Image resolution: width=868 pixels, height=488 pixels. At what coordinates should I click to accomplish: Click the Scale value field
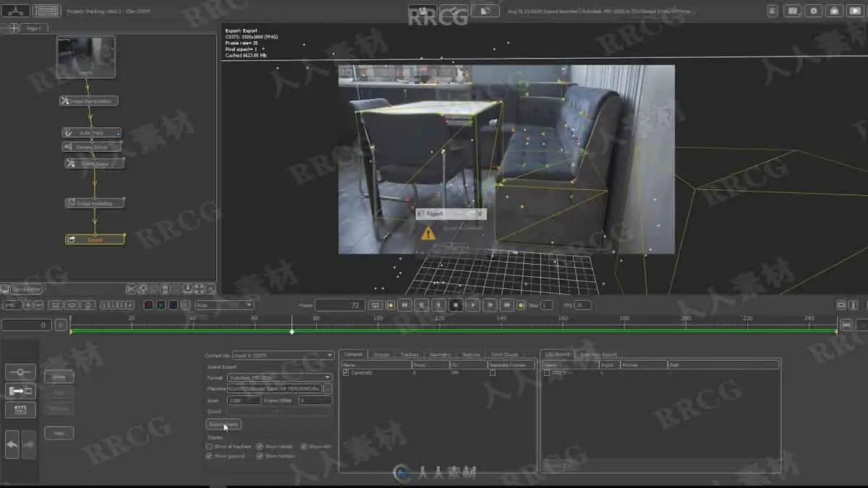coord(244,401)
